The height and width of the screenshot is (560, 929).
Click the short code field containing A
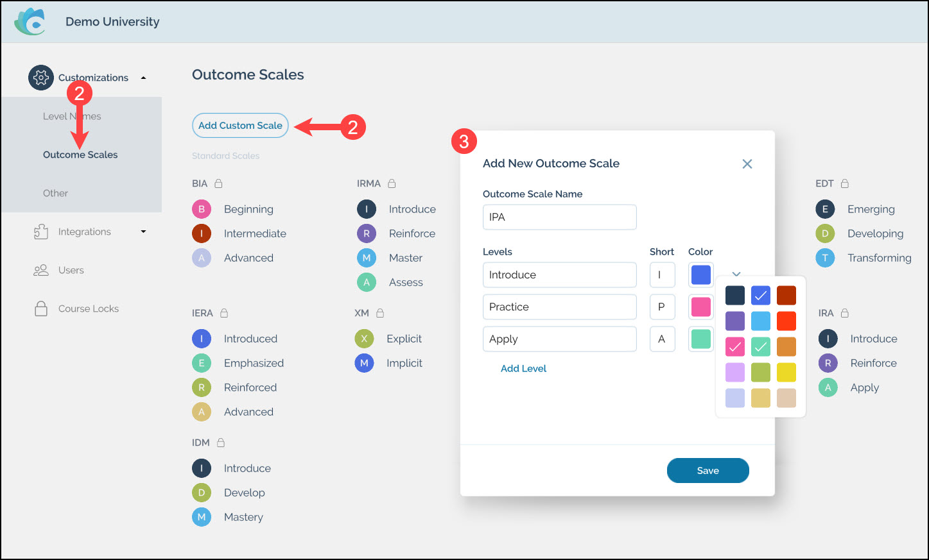click(x=662, y=339)
